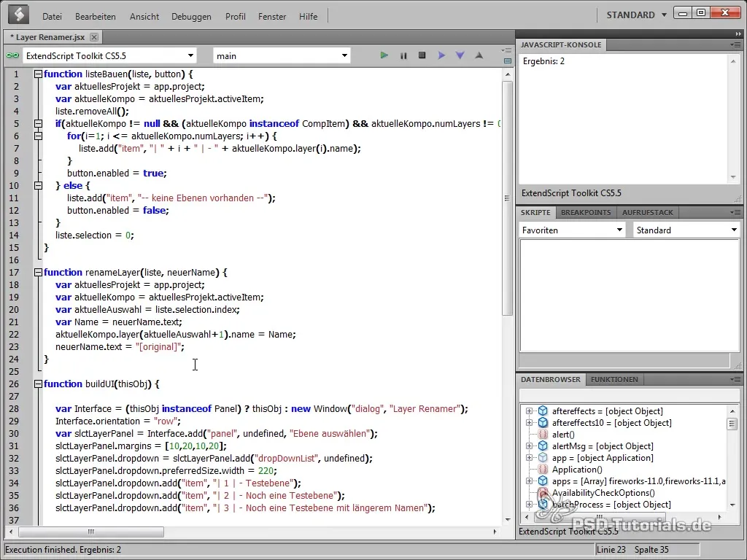Viewport: 747px width, 560px height.
Task: Select the Datenbrowser tab
Action: click(x=550, y=379)
